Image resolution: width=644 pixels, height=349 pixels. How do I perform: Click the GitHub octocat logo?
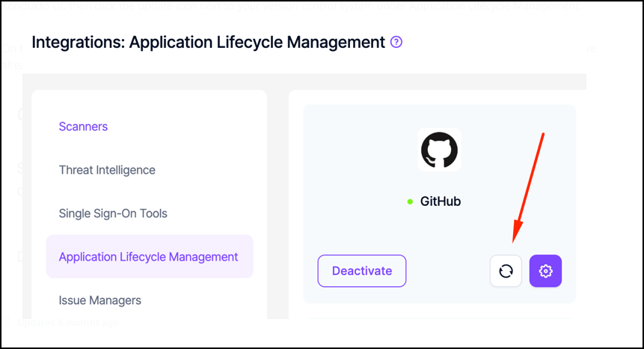439,150
